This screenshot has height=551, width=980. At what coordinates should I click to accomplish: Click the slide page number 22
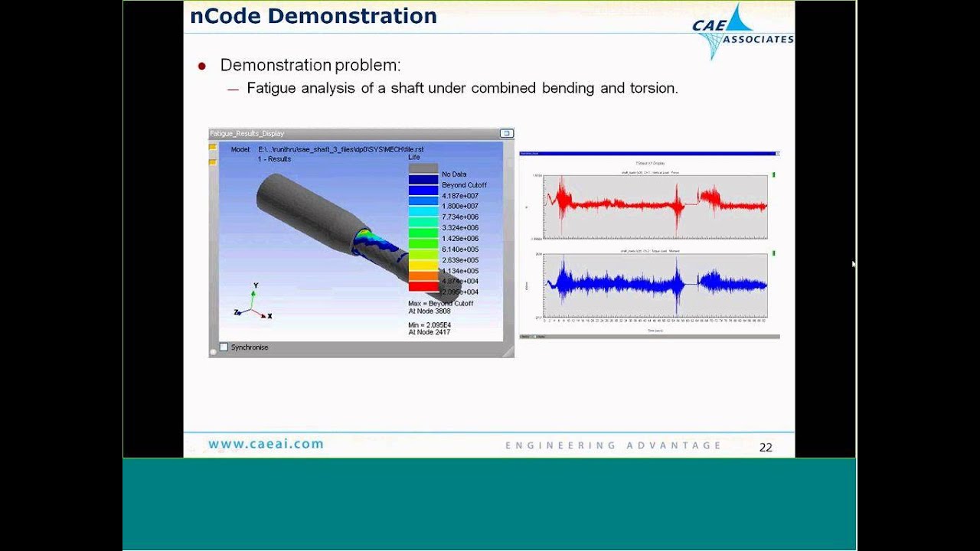pos(766,448)
